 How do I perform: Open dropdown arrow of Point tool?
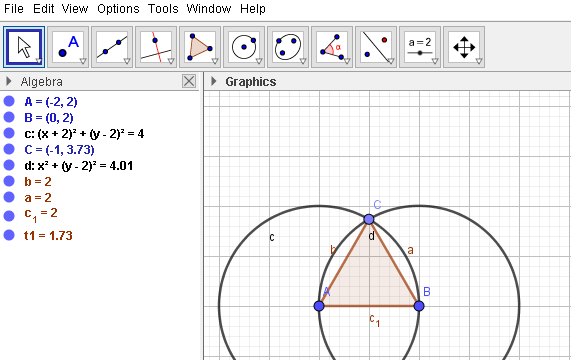(83, 61)
